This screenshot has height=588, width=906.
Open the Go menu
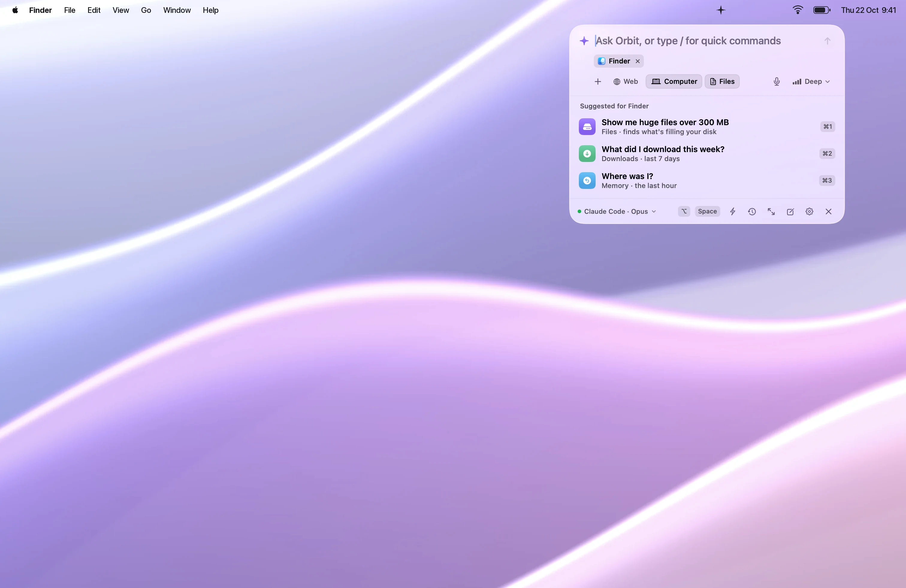(x=146, y=10)
